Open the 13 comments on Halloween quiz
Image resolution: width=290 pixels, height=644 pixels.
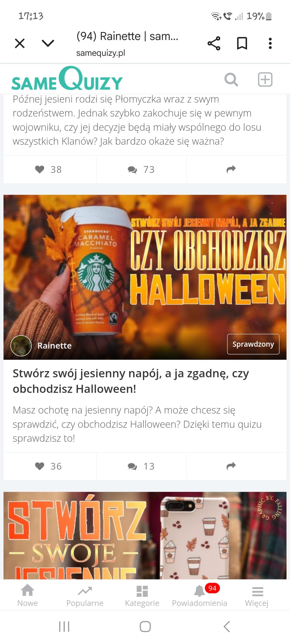tap(141, 466)
